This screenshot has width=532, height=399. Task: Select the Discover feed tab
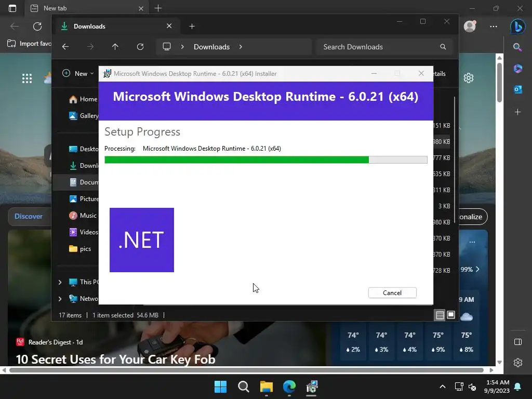29,216
